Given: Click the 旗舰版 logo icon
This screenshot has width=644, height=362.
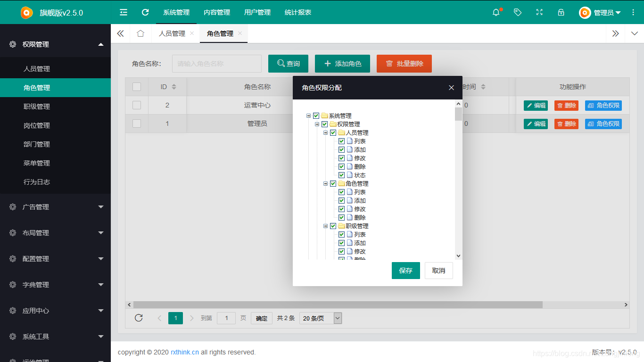Looking at the screenshot, I should pyautogui.click(x=27, y=13).
